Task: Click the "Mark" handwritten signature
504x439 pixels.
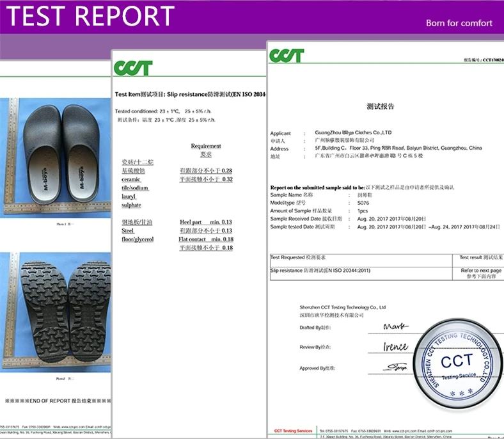Action: pyautogui.click(x=396, y=326)
